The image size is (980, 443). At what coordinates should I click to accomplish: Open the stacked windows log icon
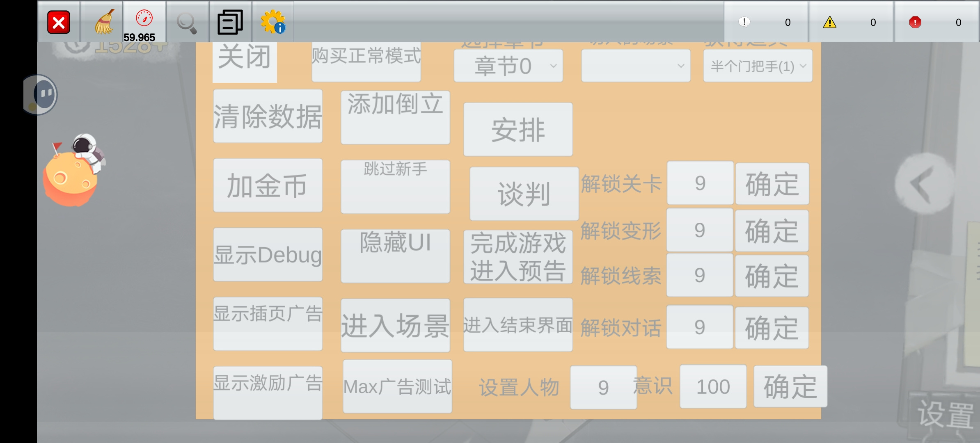[x=230, y=22]
